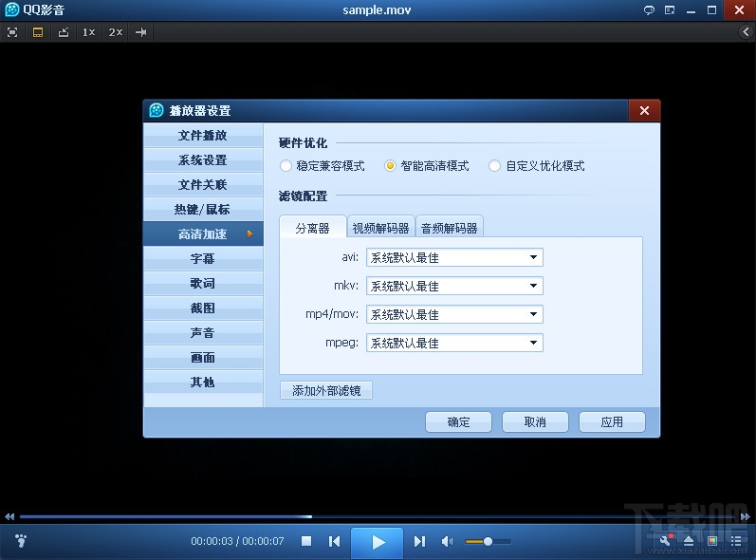Click the QQ影音 logo in title bar
Viewport: 756px width, 560px height.
tap(34, 9)
